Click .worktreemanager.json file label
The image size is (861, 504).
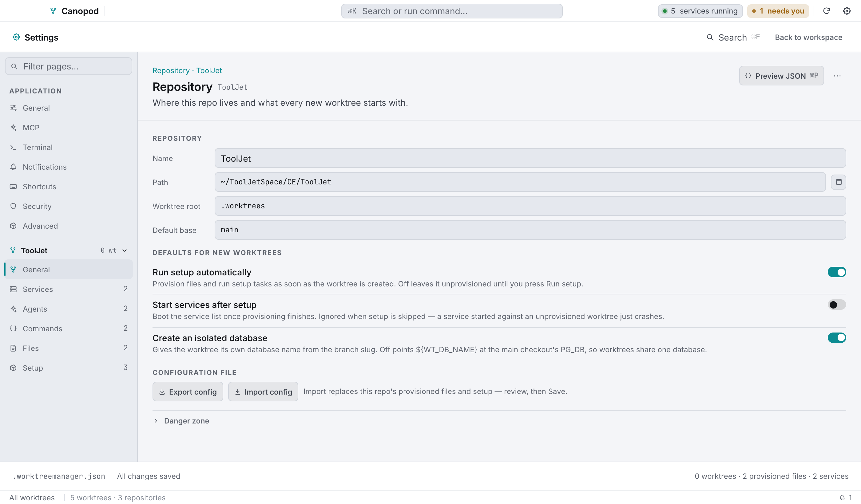tap(59, 476)
